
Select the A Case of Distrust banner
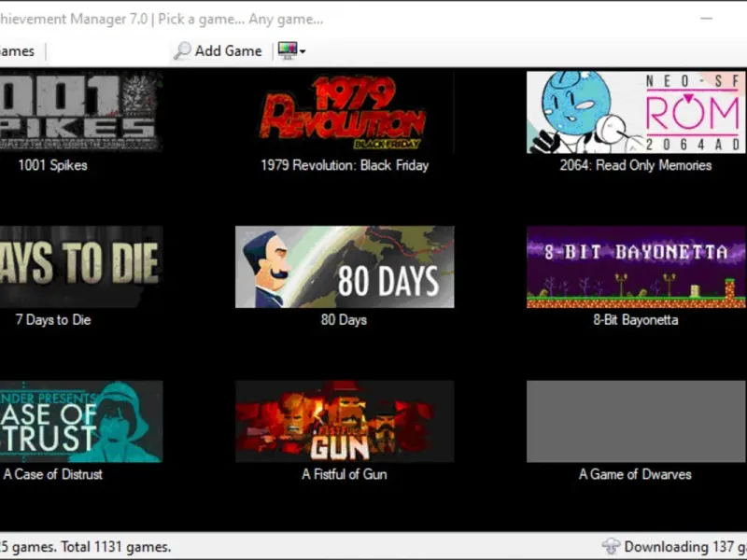pos(81,421)
